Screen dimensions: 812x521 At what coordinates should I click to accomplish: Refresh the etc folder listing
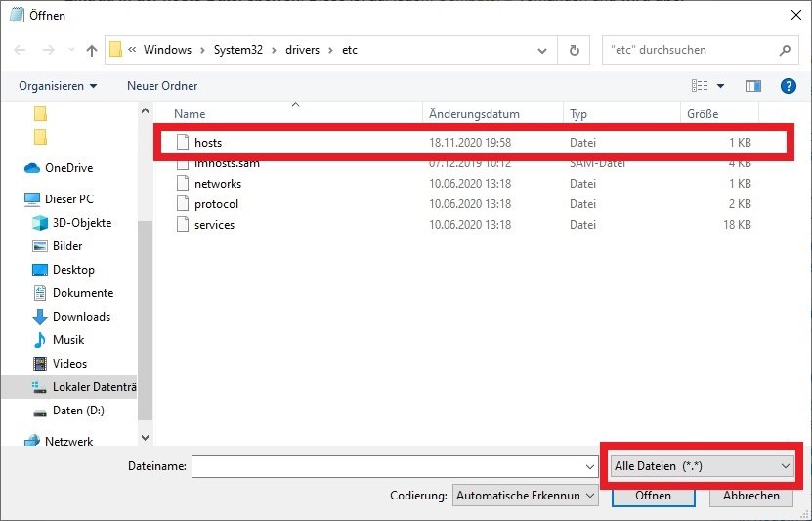pyautogui.click(x=574, y=50)
